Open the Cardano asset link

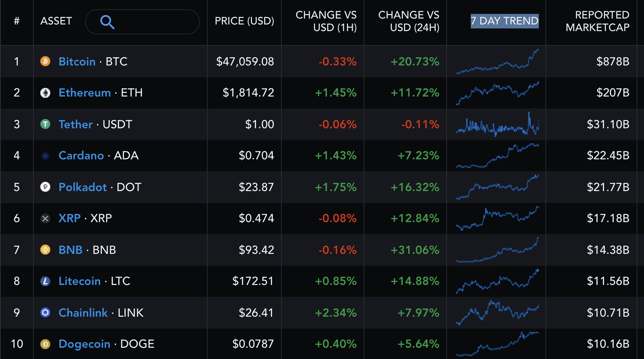tap(81, 155)
